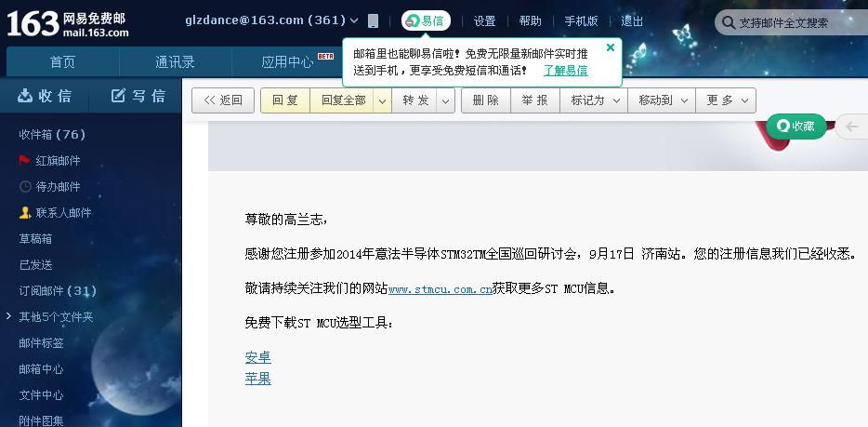868x427 pixels.
Task: Click the 回复 reply button
Action: click(285, 100)
